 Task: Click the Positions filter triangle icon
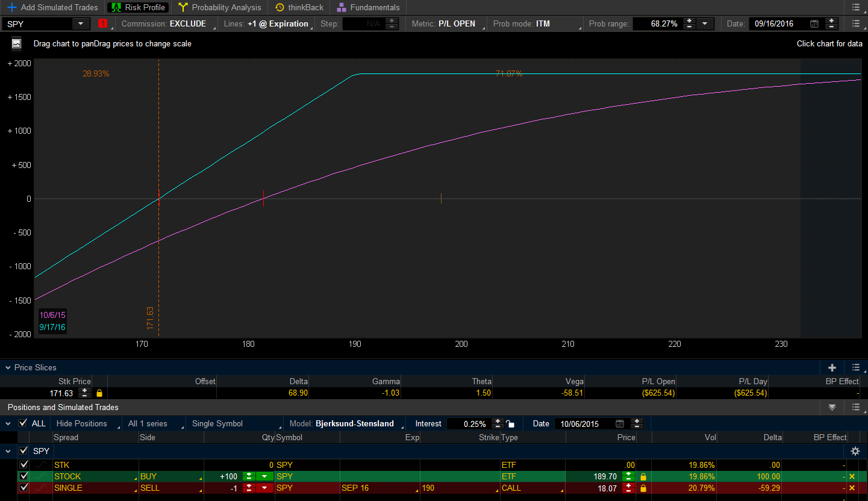(x=832, y=408)
